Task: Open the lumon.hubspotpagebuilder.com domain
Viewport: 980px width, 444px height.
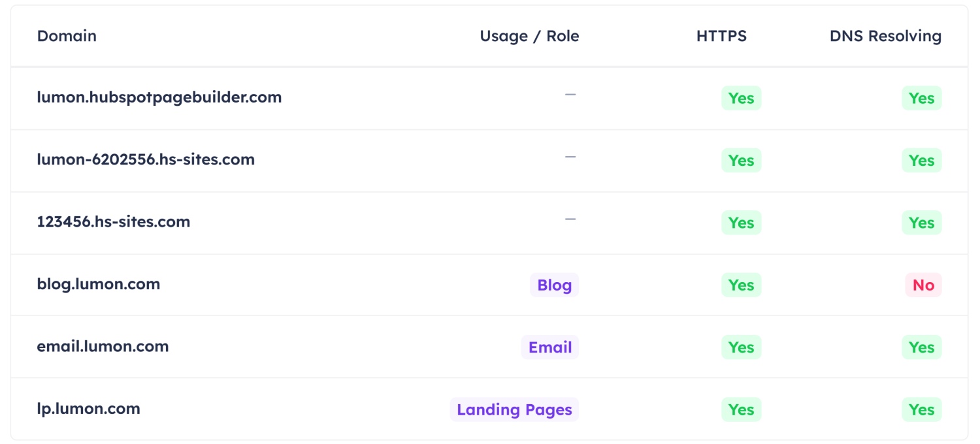Action: click(159, 97)
